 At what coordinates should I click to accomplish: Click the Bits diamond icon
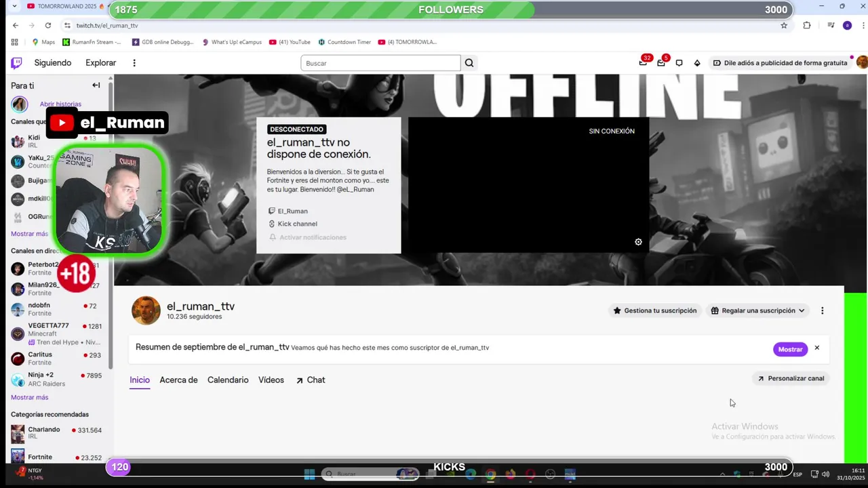697,63
